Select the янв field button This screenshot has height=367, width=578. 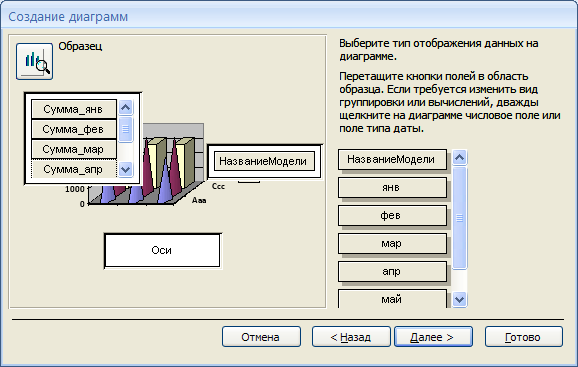point(392,188)
